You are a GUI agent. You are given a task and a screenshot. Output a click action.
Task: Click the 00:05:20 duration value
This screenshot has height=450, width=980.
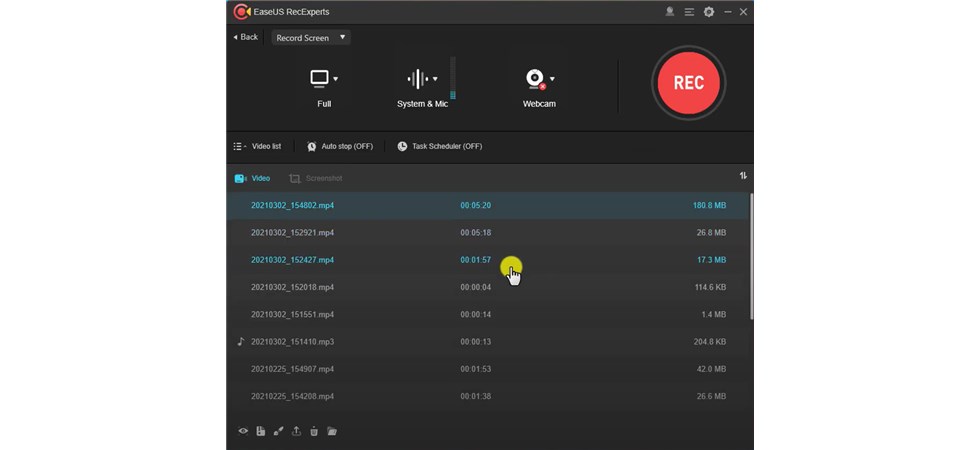click(476, 206)
